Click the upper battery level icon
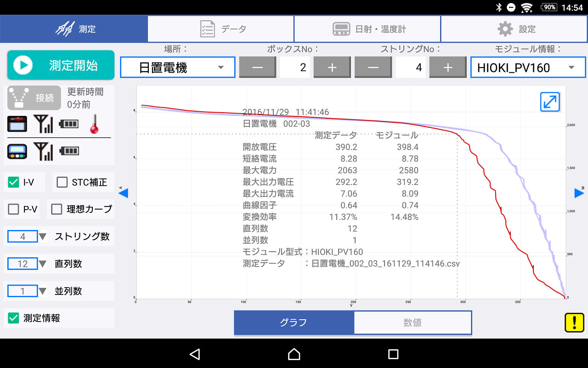 [69, 124]
